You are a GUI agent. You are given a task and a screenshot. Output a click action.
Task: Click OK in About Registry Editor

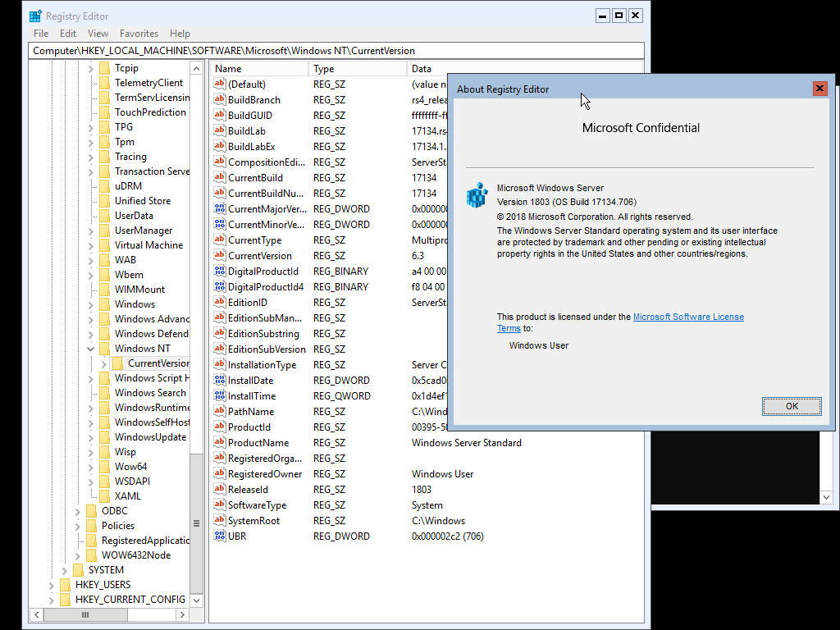tap(792, 406)
